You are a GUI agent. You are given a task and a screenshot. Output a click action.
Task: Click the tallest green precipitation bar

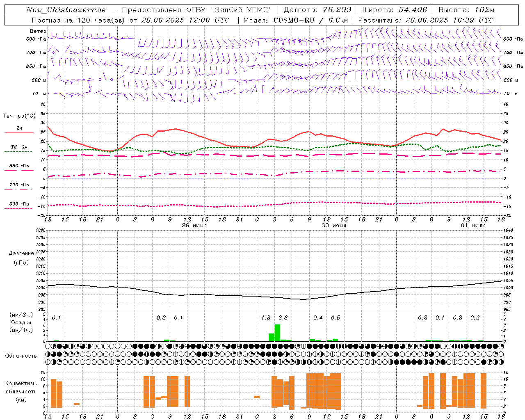(277, 333)
